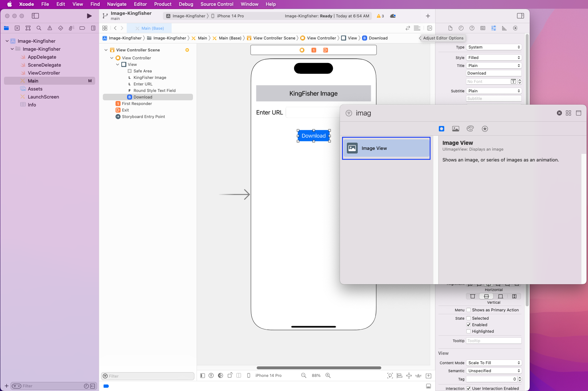Zoom out the storyboard canvas
Screen dimensions: 588x391
[304, 375]
